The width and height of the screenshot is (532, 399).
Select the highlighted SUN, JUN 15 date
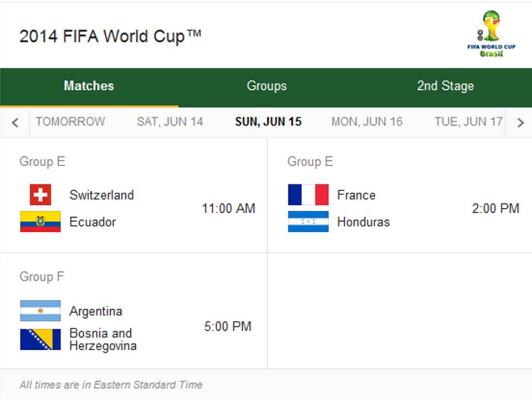pyautogui.click(x=268, y=121)
